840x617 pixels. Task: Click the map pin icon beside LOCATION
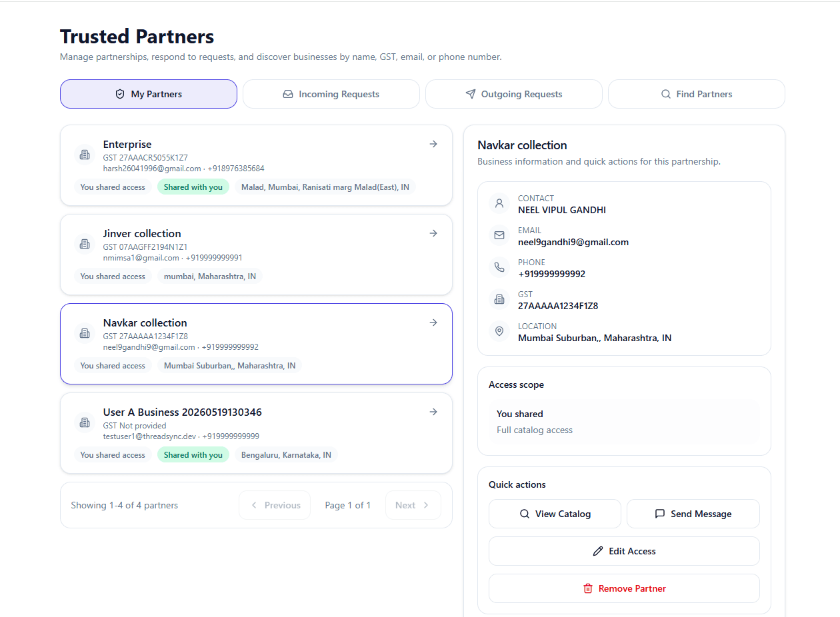pyautogui.click(x=499, y=331)
